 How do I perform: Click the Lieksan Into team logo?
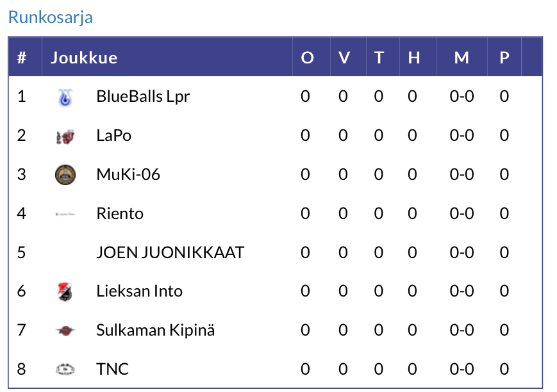point(65,292)
